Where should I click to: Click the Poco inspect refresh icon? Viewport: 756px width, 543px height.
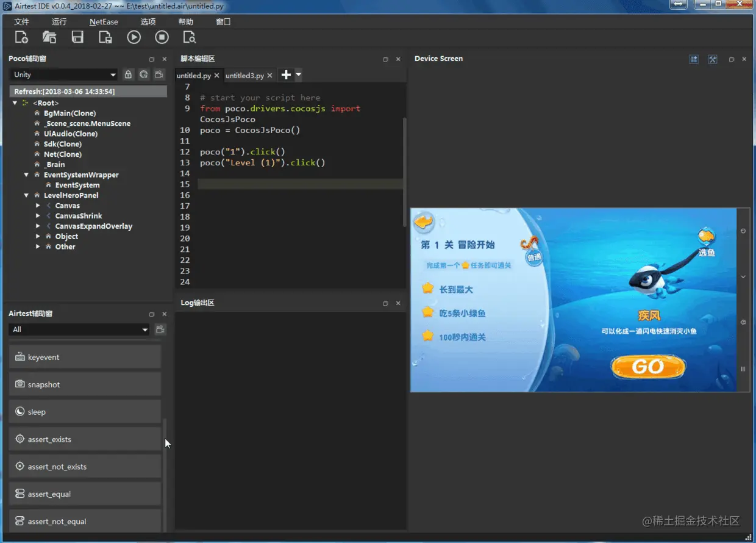(143, 74)
